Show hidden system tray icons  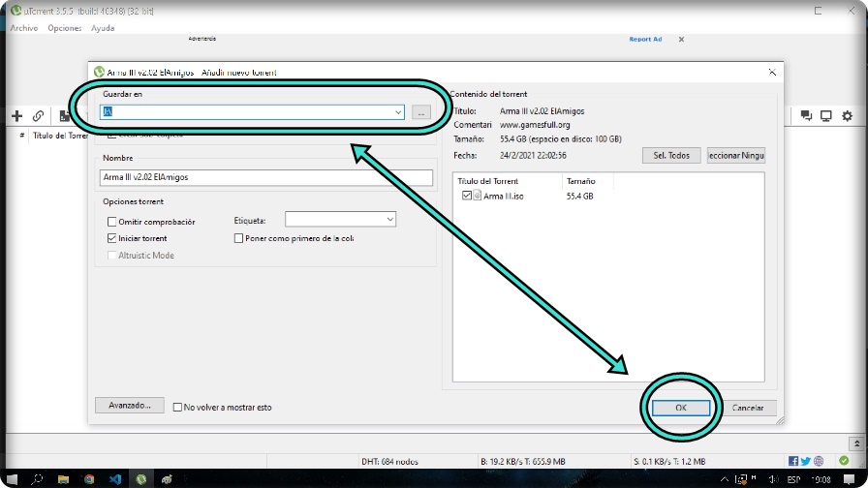724,479
